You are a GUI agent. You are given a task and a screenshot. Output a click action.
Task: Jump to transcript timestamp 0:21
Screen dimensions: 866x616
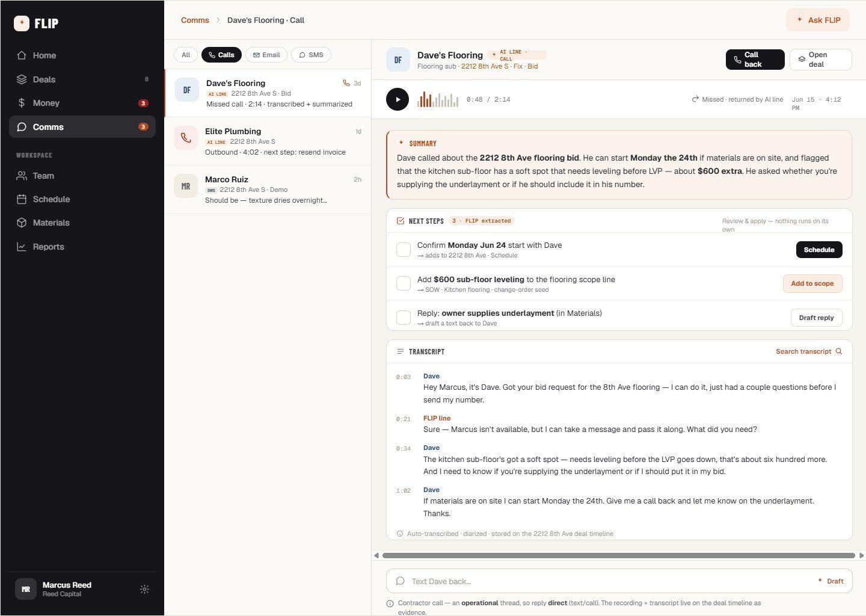[x=404, y=419]
